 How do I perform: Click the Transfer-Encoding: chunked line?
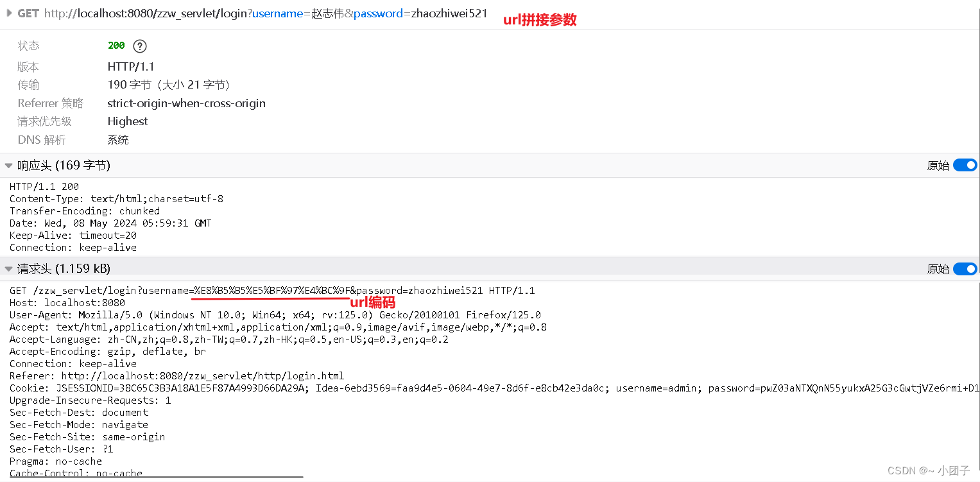point(85,211)
